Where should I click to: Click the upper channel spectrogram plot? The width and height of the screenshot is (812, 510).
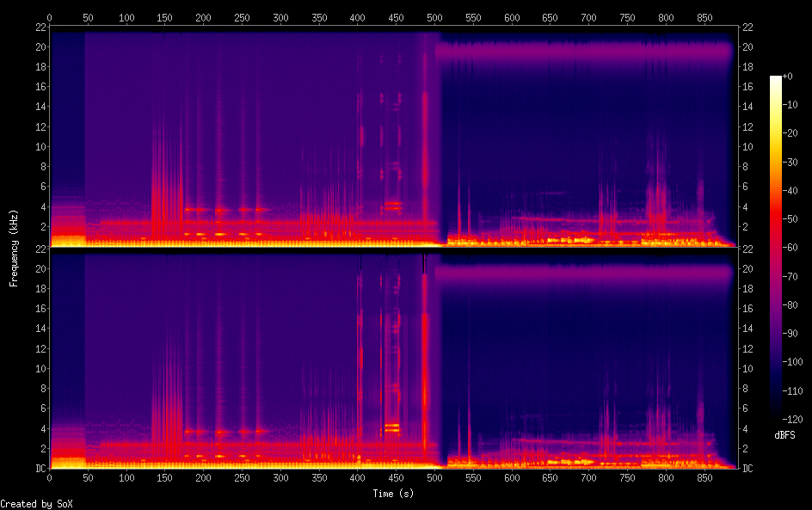394,136
